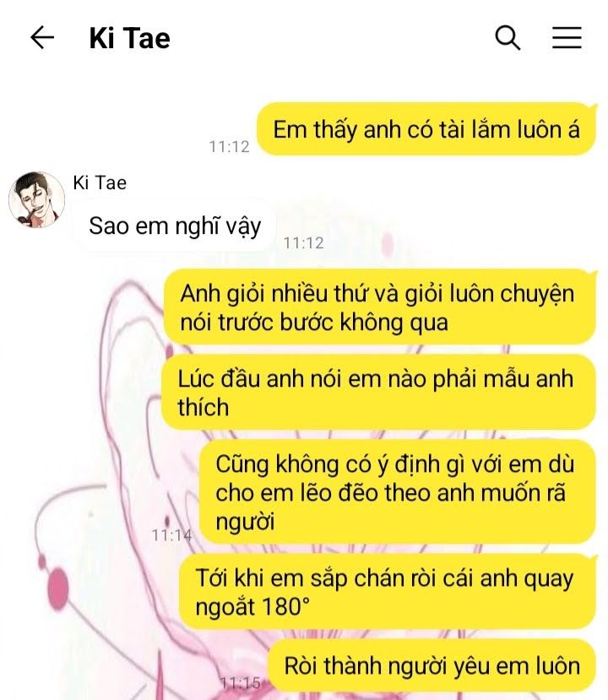Click timestamp next to "Sao em nghĩ vậy"
The width and height of the screenshot is (608, 700).
tap(303, 243)
